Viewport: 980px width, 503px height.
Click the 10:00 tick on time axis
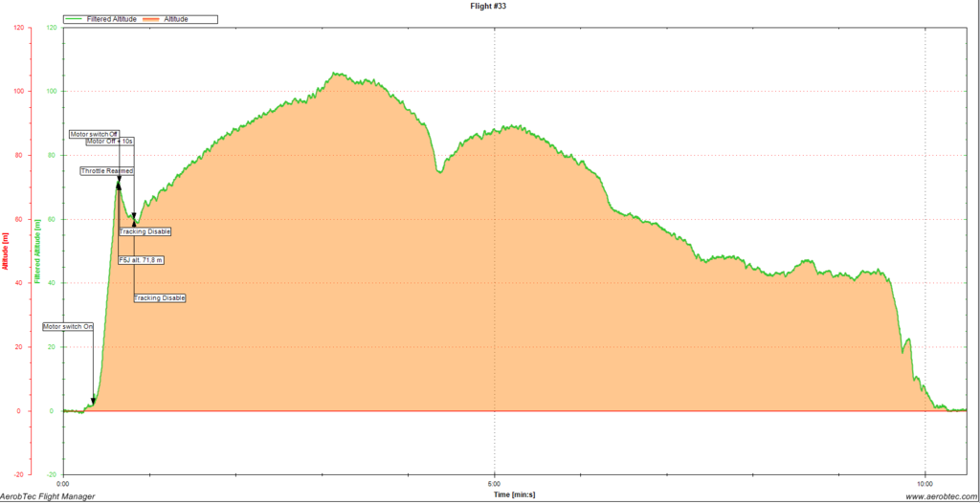(x=924, y=484)
